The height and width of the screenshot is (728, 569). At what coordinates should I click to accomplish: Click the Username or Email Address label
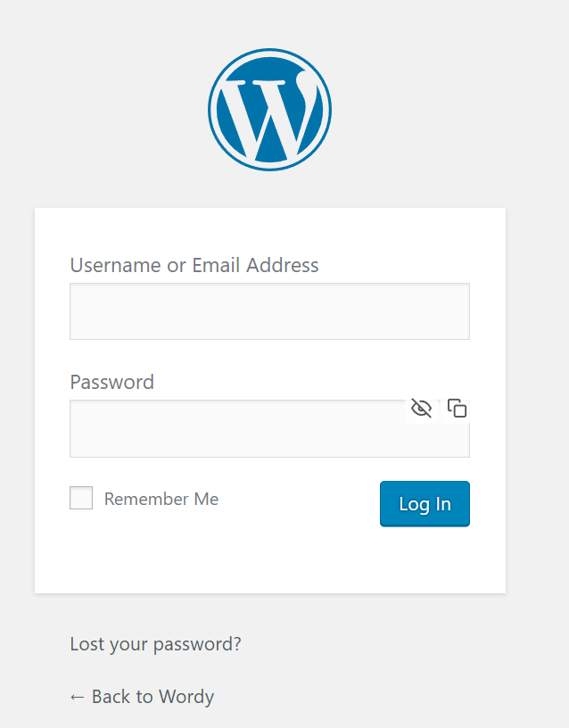coord(194,265)
